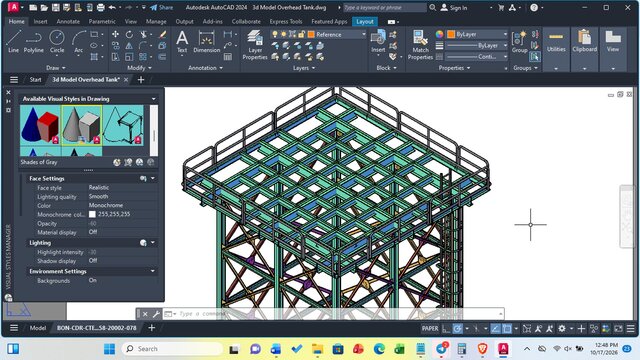Click the command line input field

pos(339,314)
